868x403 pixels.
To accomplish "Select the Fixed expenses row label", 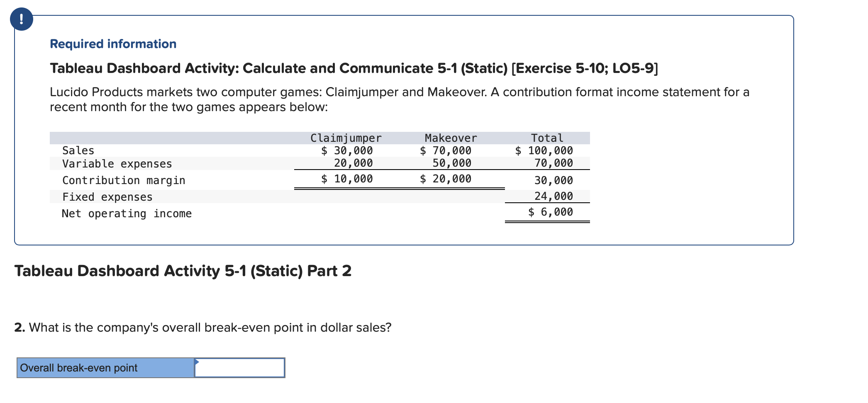I will coord(107,197).
